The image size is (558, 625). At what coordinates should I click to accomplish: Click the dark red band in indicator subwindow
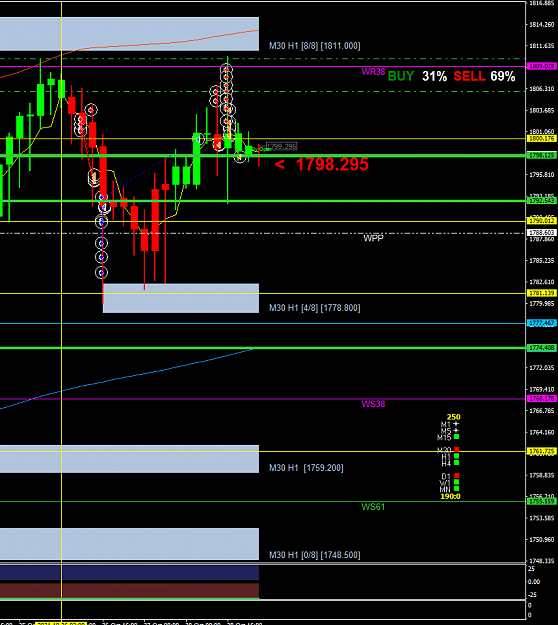click(x=130, y=590)
